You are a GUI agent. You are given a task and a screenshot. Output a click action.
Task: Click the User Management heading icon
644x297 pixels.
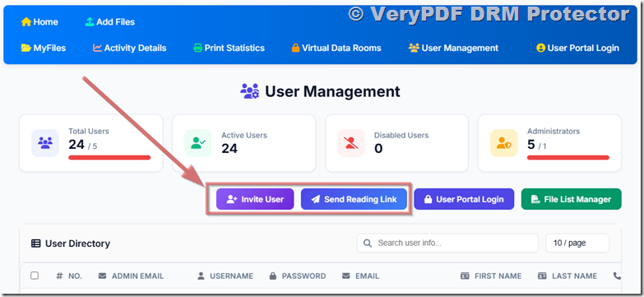pyautogui.click(x=250, y=91)
